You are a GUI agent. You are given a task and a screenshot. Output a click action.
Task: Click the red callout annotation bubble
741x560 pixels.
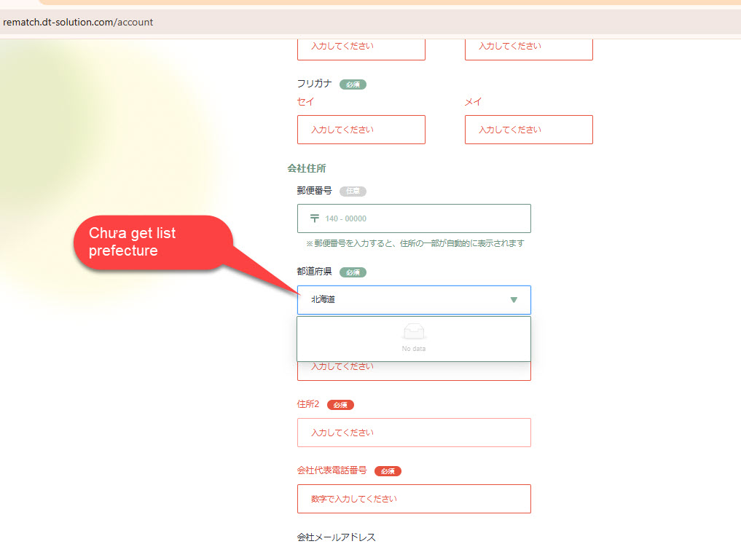[152, 242]
